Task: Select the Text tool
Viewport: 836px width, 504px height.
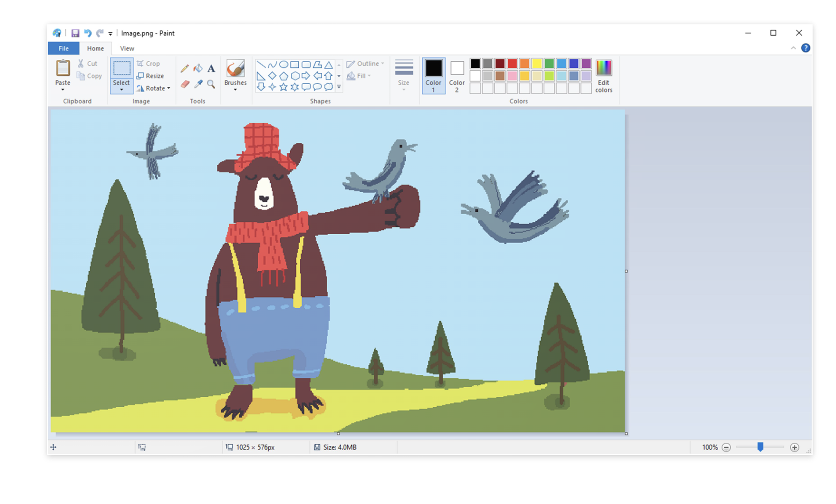Action: click(x=211, y=68)
